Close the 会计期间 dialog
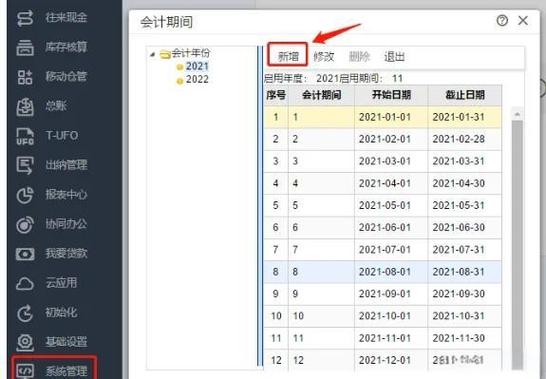The width and height of the screenshot is (546, 379). [x=523, y=21]
